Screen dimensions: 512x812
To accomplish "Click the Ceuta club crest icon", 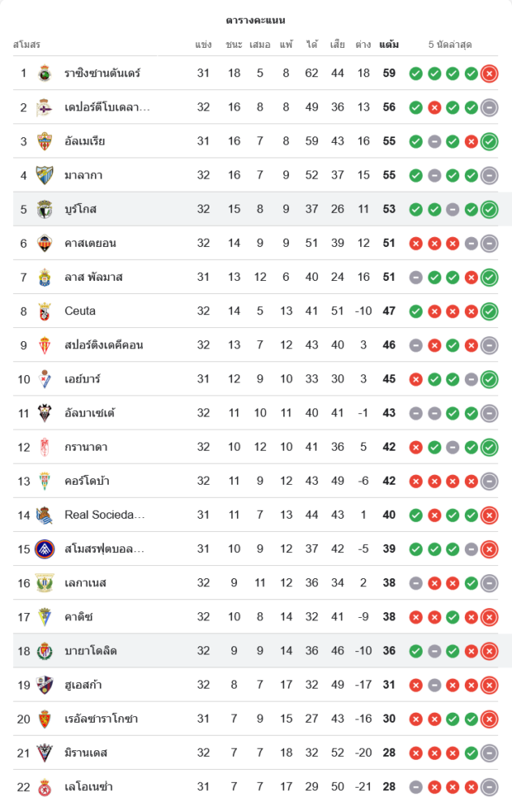I will tap(45, 311).
